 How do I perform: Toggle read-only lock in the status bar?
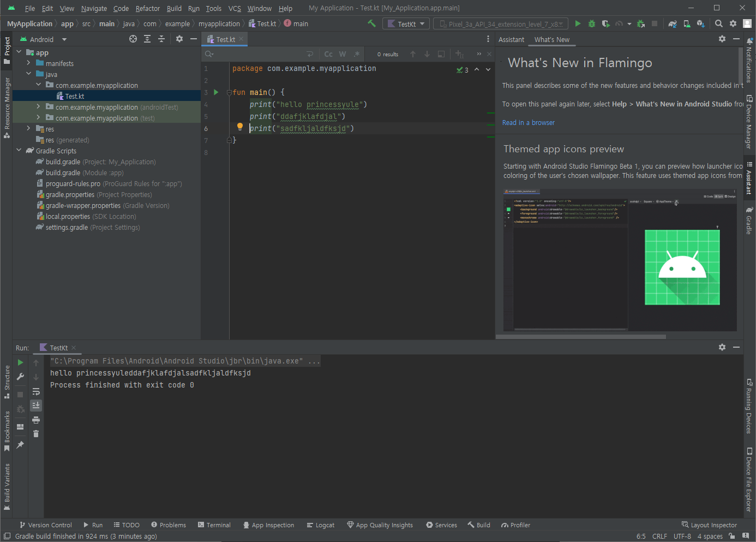pyautogui.click(x=732, y=536)
